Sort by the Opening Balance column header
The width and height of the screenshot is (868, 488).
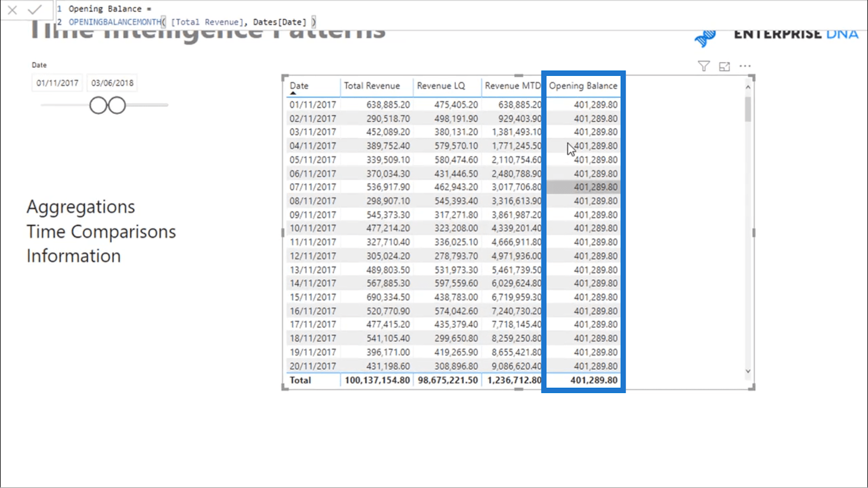583,86
